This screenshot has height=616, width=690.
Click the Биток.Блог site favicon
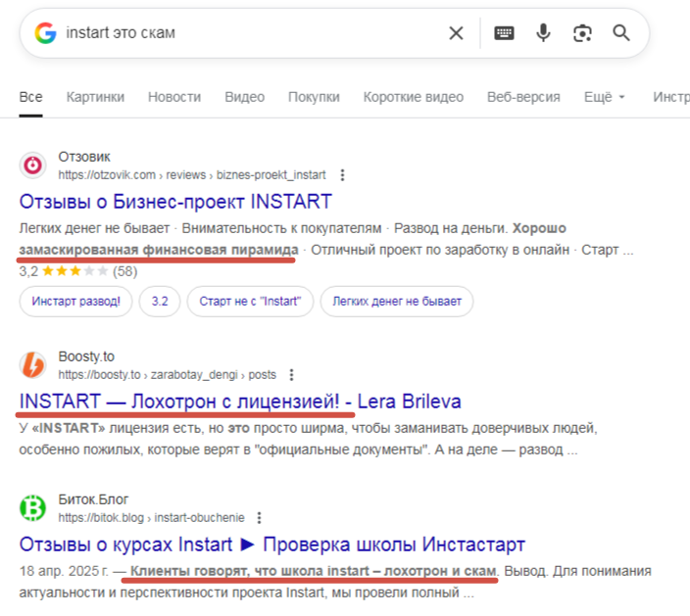(x=33, y=508)
